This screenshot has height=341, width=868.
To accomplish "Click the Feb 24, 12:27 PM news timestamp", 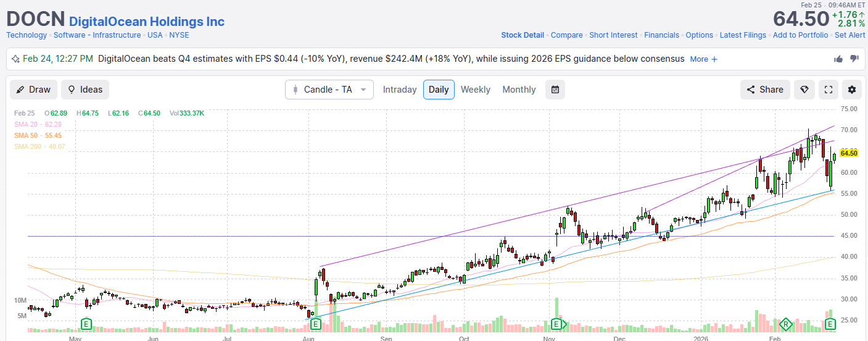I will coord(58,59).
